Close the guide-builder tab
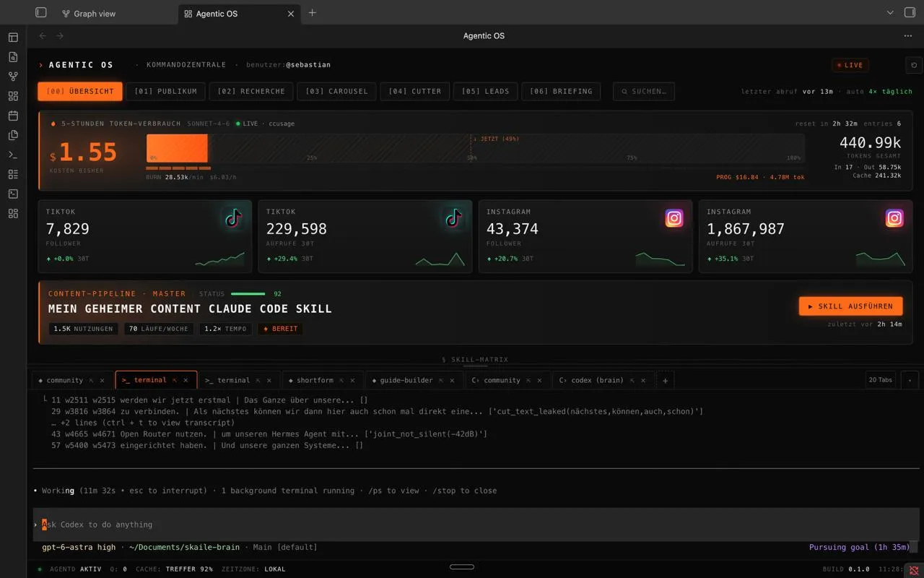This screenshot has height=578, width=924. tap(453, 381)
